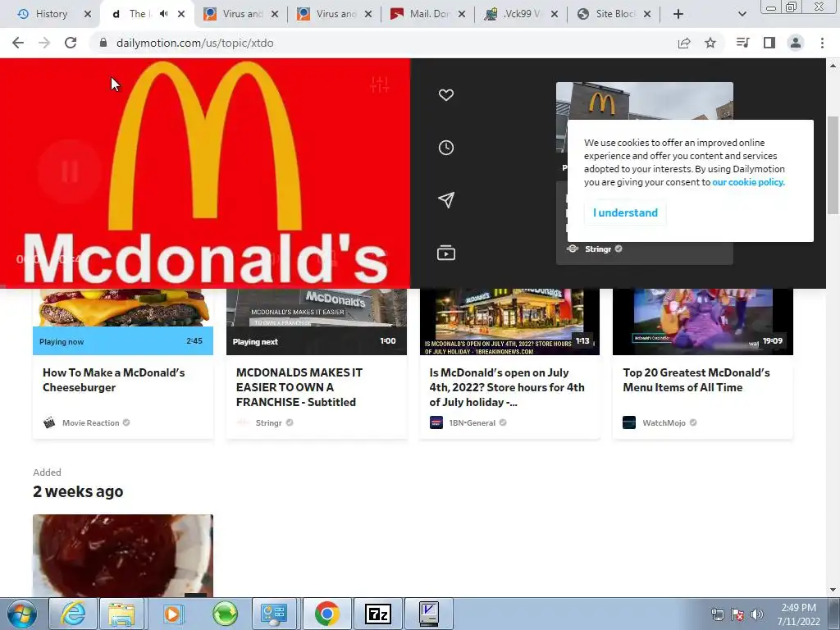Switch to the Site Block tab
Image resolution: width=840 pixels, height=630 pixels.
pyautogui.click(x=615, y=14)
